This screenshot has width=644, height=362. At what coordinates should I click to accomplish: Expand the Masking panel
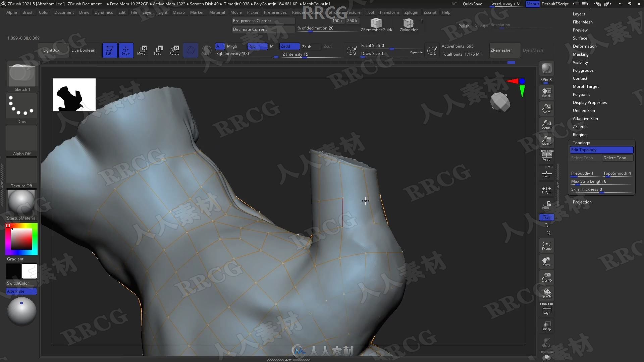click(581, 54)
